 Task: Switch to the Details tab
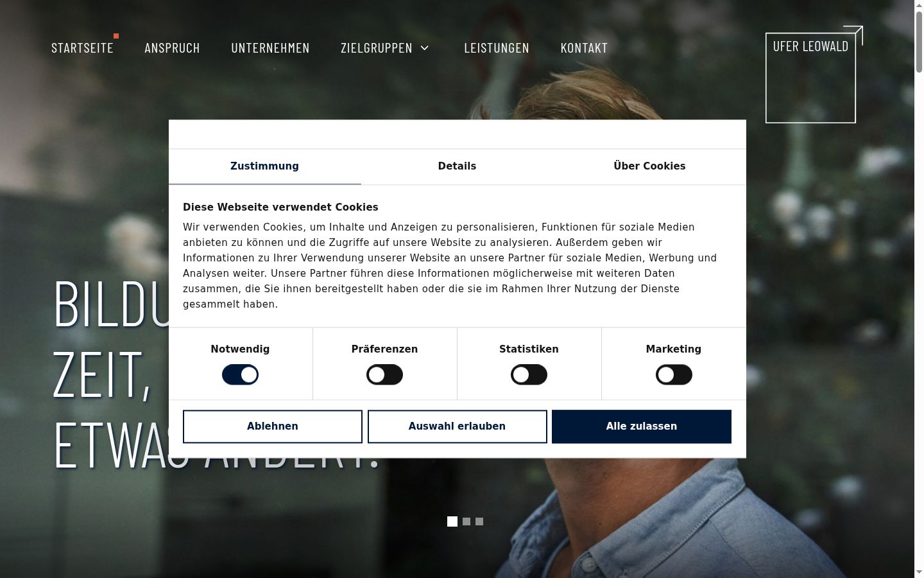[x=458, y=166]
